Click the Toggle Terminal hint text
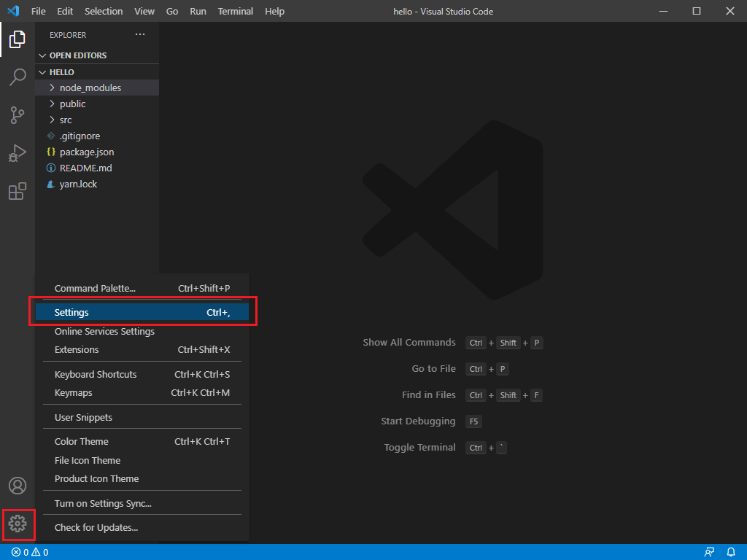This screenshot has height=560, width=747. pyautogui.click(x=419, y=447)
